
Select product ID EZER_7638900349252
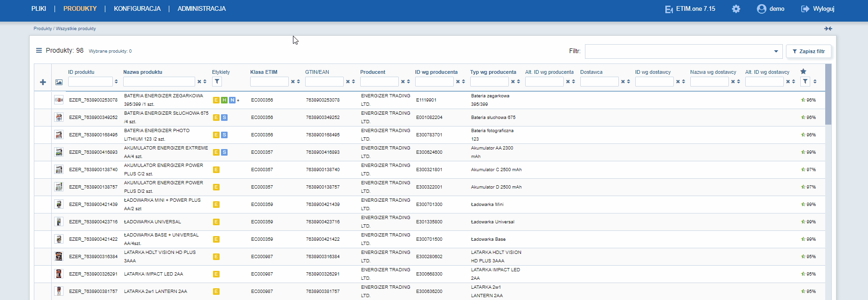coord(93,118)
